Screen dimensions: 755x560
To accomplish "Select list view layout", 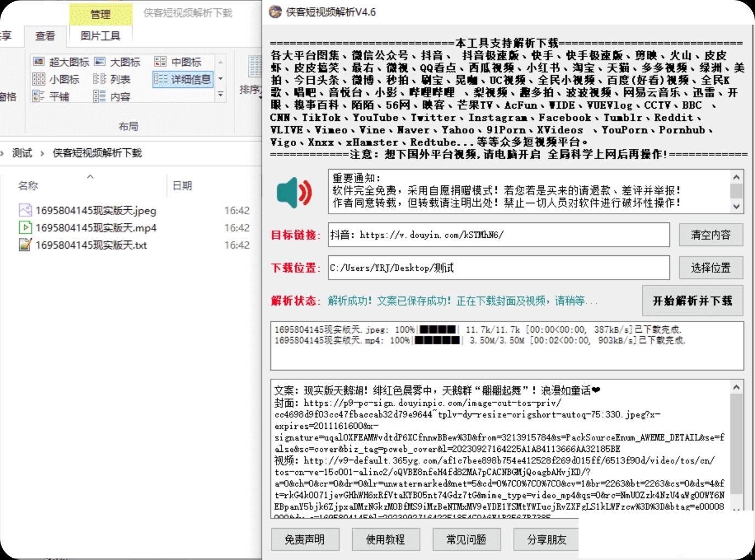I will pyautogui.click(x=113, y=80).
